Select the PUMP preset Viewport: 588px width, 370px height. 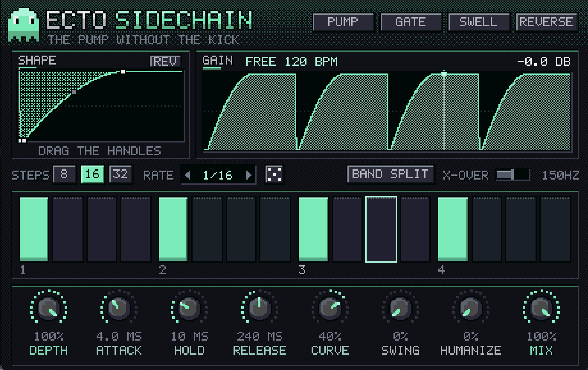(x=343, y=22)
